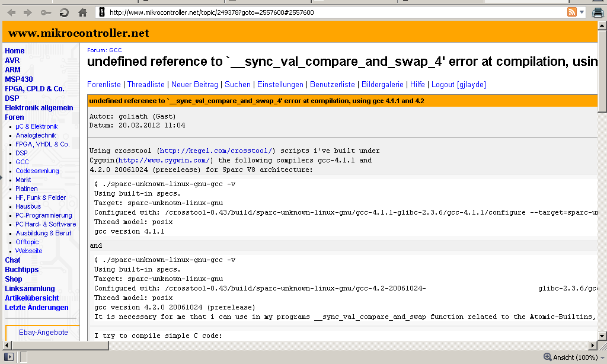The height and width of the screenshot is (364, 607).
Task: Open Home in the sidebar
Action: (14, 51)
